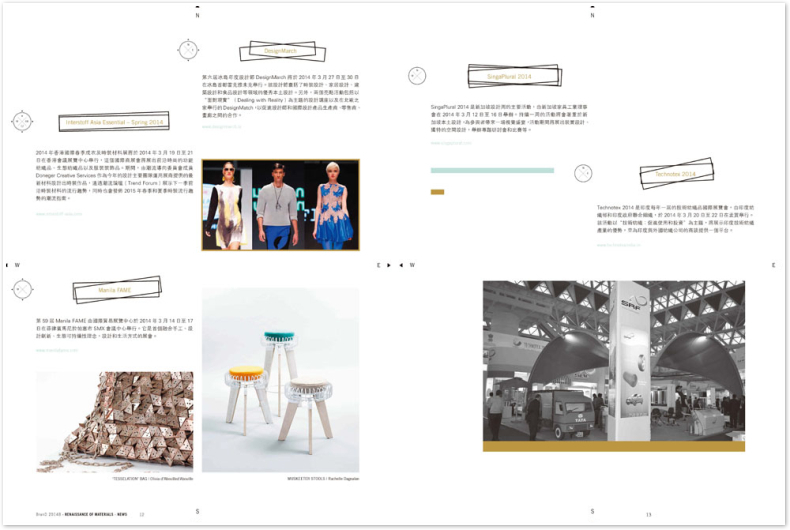
Task: Select the DesignMarch framed heading
Action: point(282,51)
